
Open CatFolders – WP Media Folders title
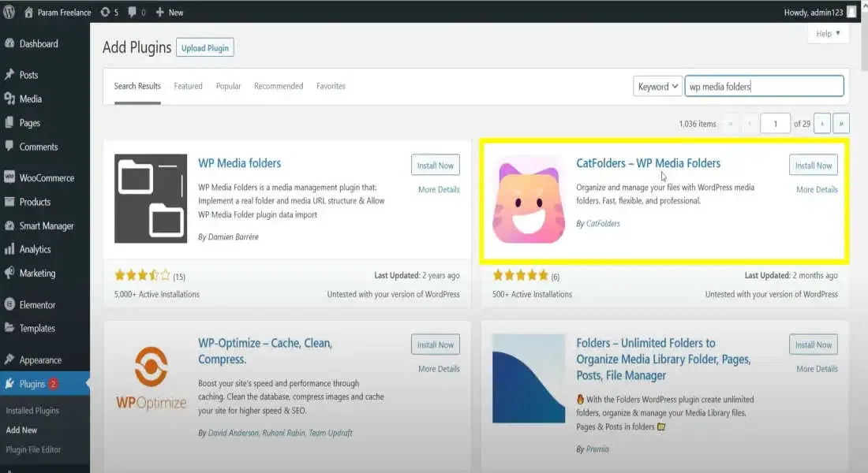pyautogui.click(x=648, y=163)
